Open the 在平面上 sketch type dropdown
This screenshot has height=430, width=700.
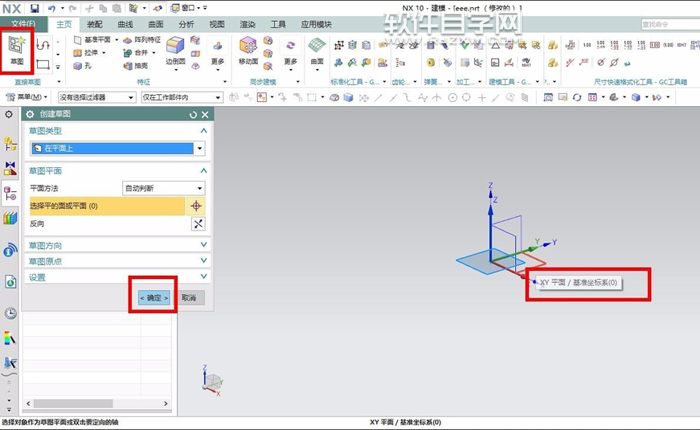(200, 149)
